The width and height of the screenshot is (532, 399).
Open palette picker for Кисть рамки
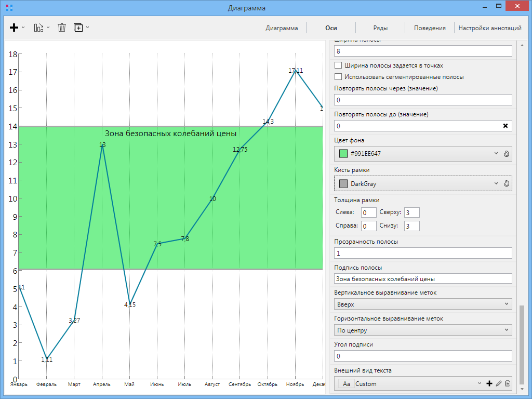tap(507, 183)
